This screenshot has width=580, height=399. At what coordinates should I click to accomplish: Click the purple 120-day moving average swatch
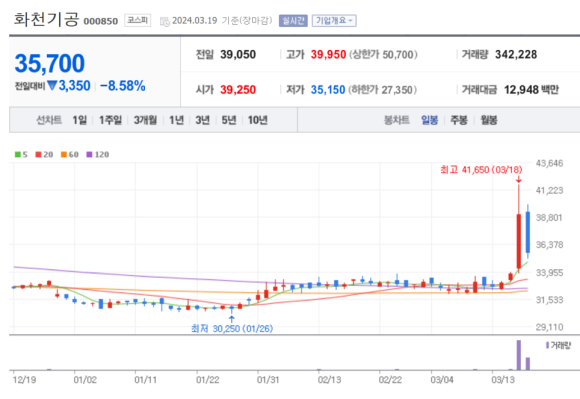[89, 155]
